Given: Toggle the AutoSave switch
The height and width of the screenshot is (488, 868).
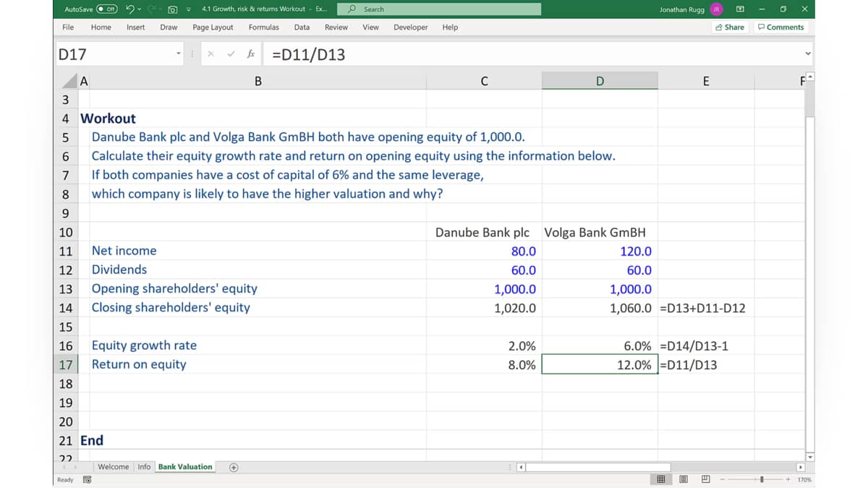Looking at the screenshot, I should tap(108, 9).
